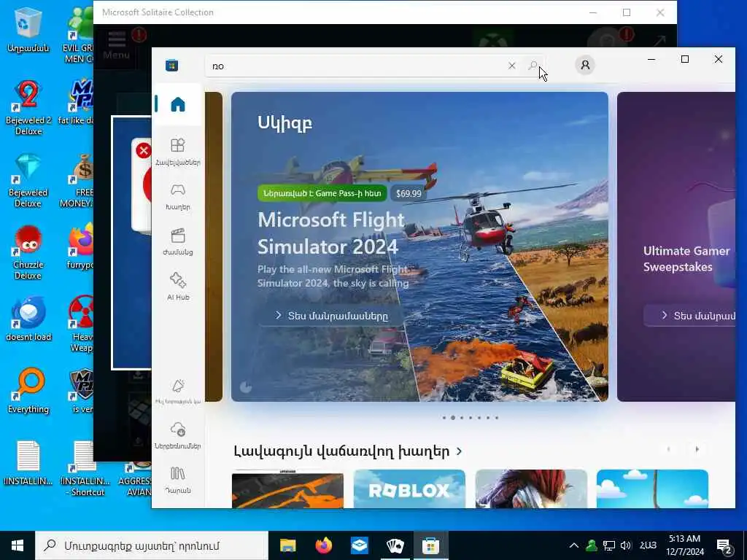Open the first top-selling game thumbnail
This screenshot has height=560, width=747.
pyautogui.click(x=287, y=489)
